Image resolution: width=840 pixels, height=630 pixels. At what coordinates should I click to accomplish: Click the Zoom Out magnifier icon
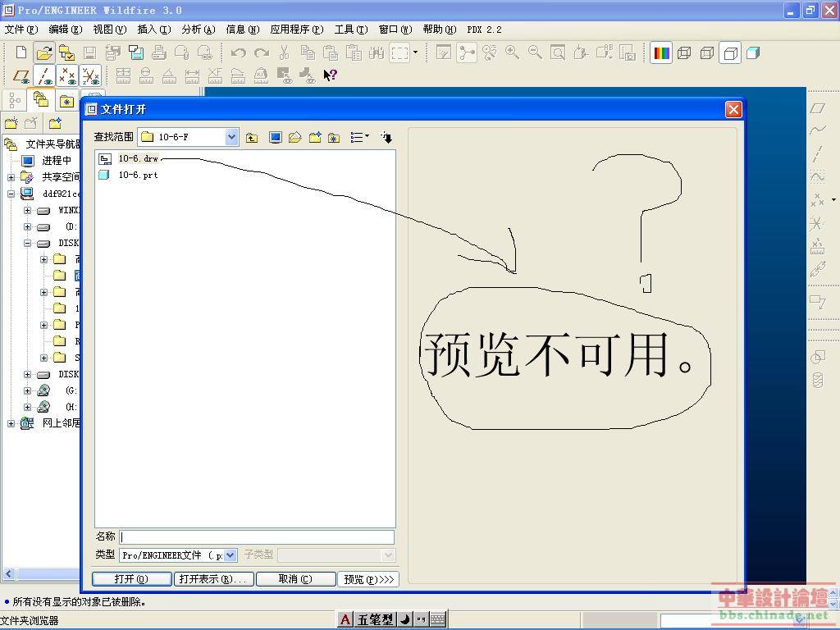[x=535, y=52]
